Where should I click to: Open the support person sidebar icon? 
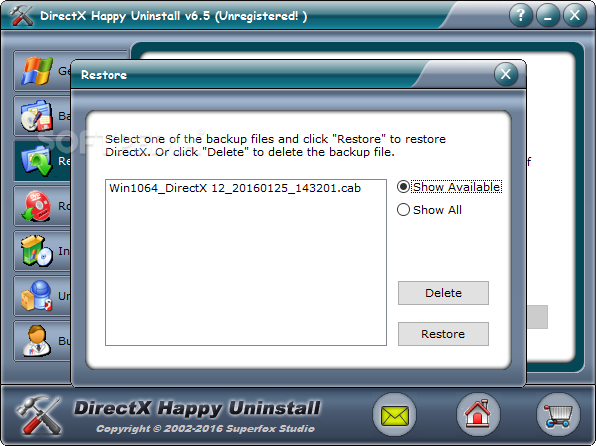pyautogui.click(x=36, y=341)
